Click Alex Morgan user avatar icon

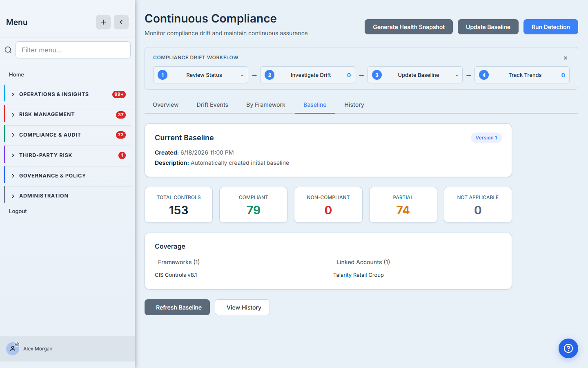(x=13, y=349)
